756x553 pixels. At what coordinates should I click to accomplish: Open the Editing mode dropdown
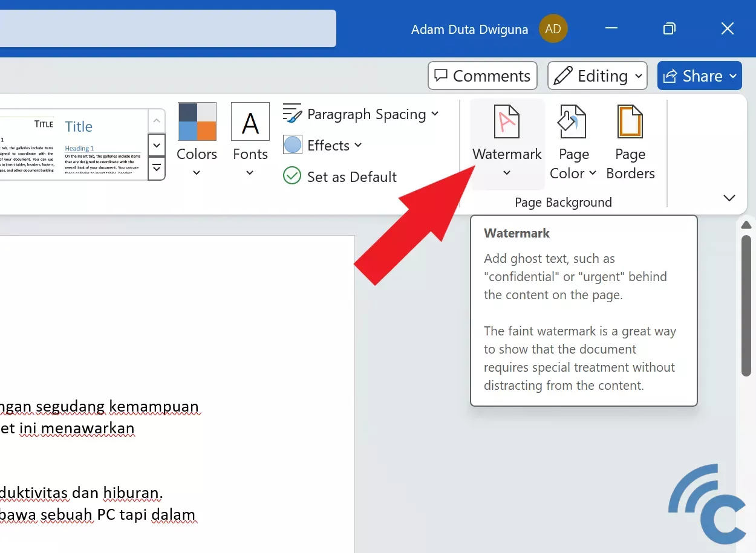pos(598,76)
